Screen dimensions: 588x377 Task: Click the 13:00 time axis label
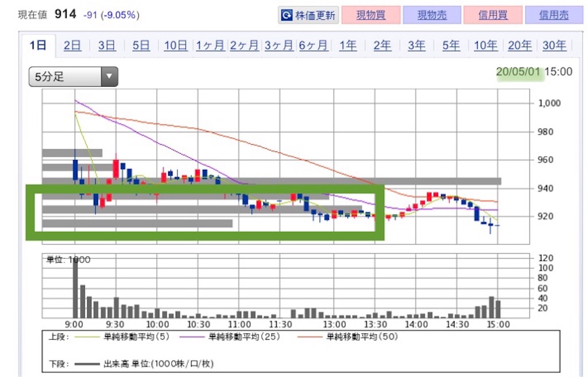[x=335, y=324]
